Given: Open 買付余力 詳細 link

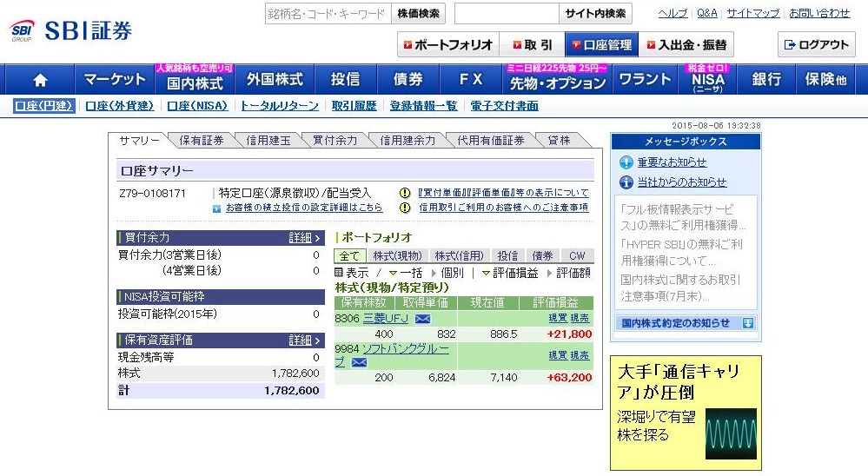Looking at the screenshot, I should pyautogui.click(x=304, y=237).
